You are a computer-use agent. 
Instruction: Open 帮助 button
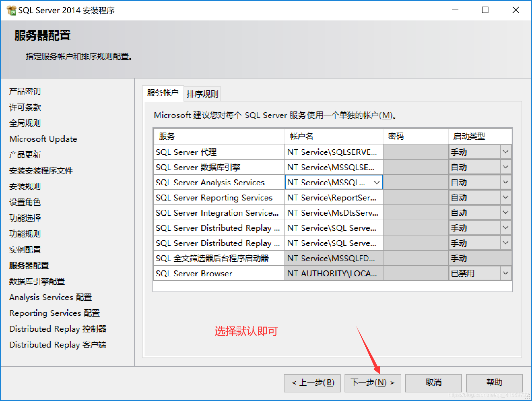click(x=494, y=383)
